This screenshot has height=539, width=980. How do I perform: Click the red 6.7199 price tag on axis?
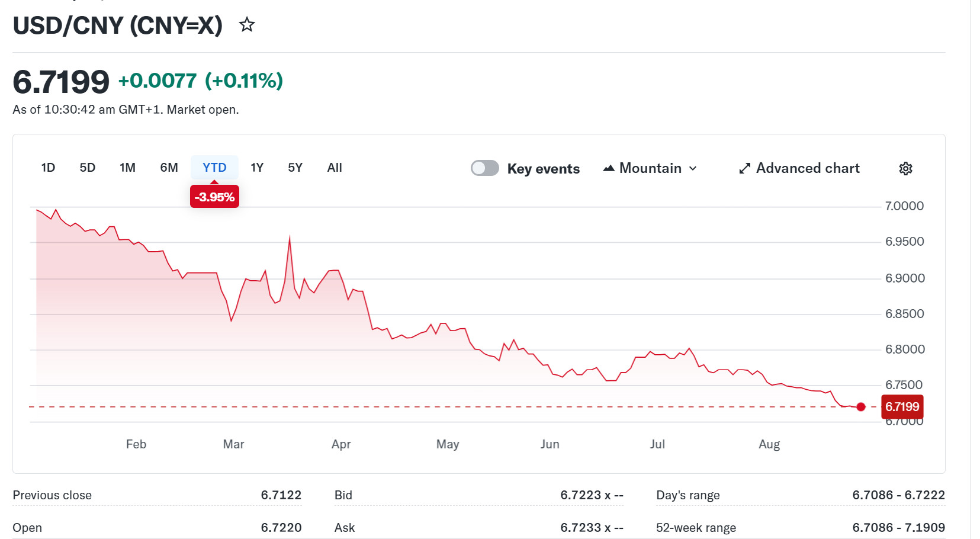902,407
